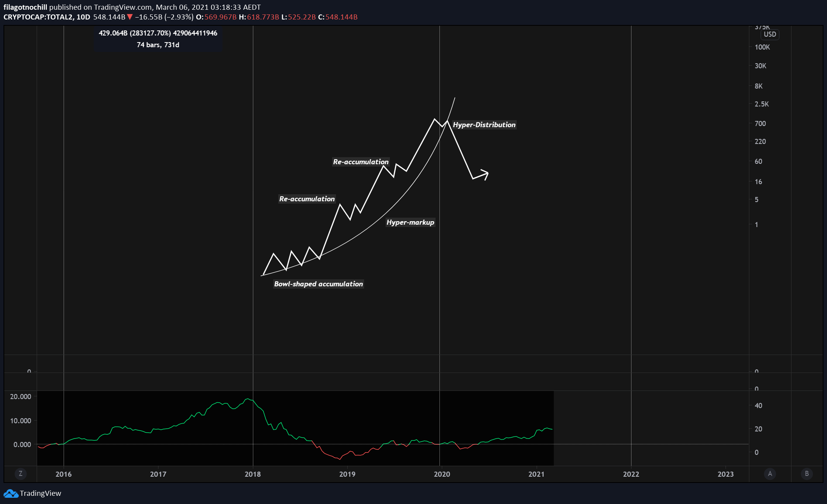Click the 2.5K price scale label
Screen dimensions: 827x504
(x=762, y=104)
